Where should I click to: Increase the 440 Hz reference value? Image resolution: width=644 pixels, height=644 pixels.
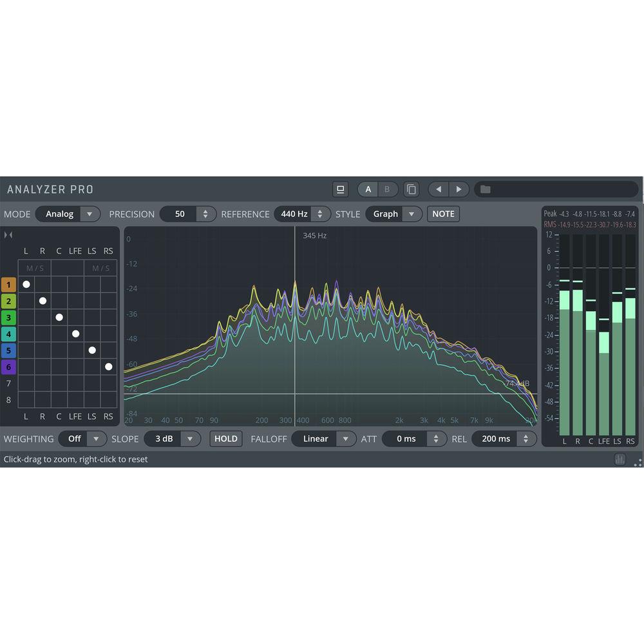319,211
